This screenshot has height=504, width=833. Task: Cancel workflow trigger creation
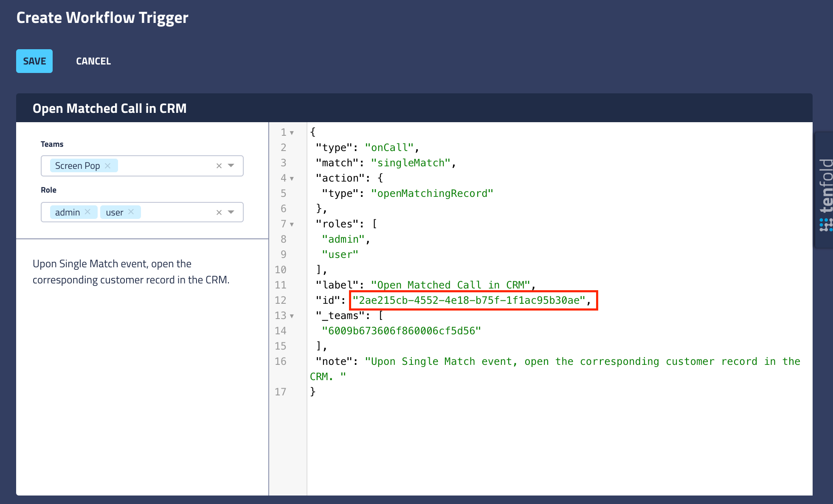(93, 61)
